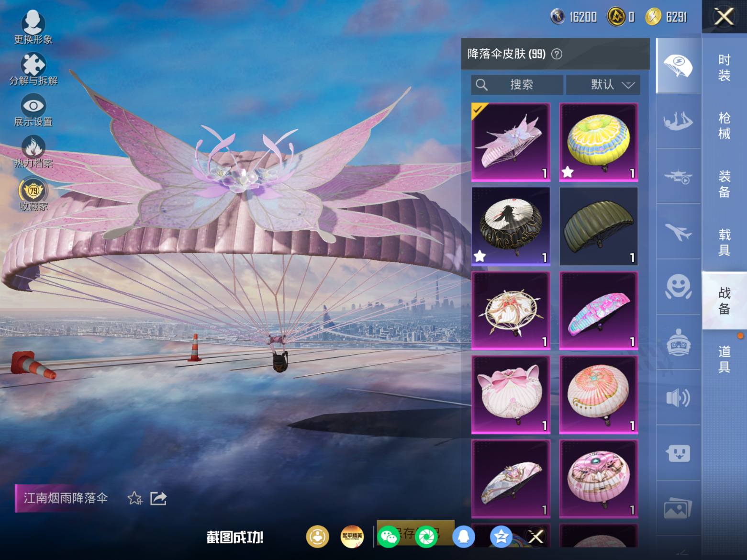The height and width of the screenshot is (560, 747).
Task: Select the white folding fan parachute
Action: (511, 479)
